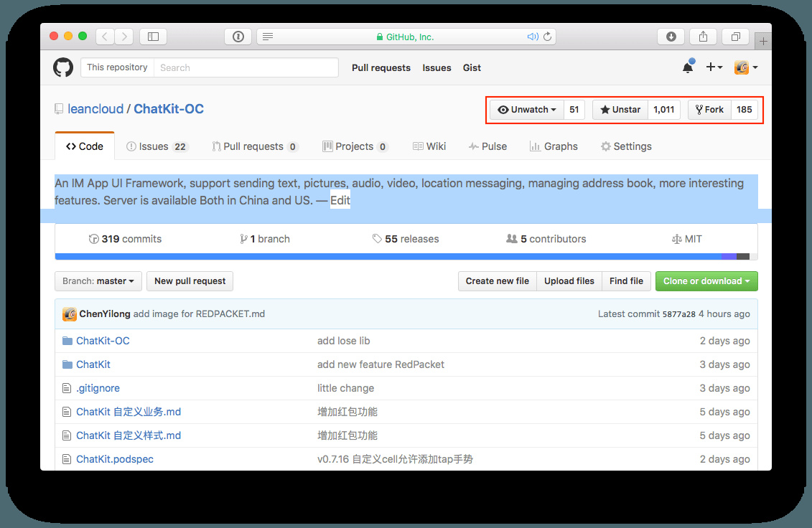The image size is (812, 528).
Task: Show Safari's sidebar
Action: 154,37
